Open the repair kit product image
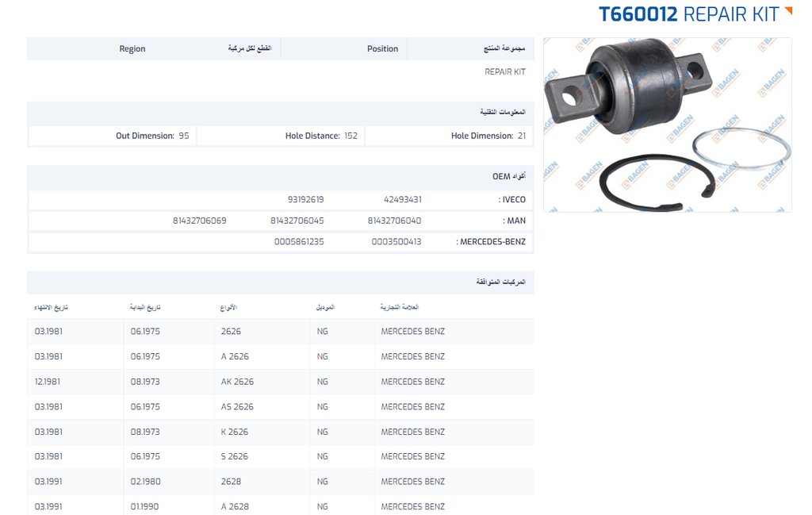812x515 pixels. 667,125
